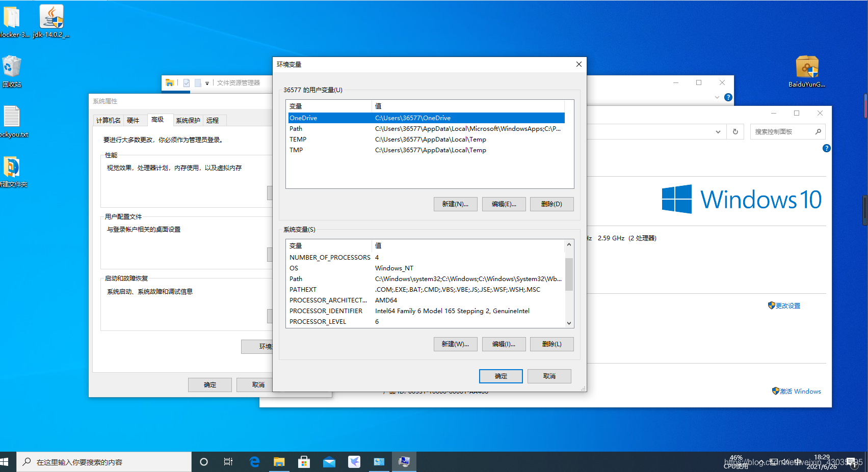The height and width of the screenshot is (472, 868).
Task: Click scroll up arrow in system variables list
Action: [569, 245]
